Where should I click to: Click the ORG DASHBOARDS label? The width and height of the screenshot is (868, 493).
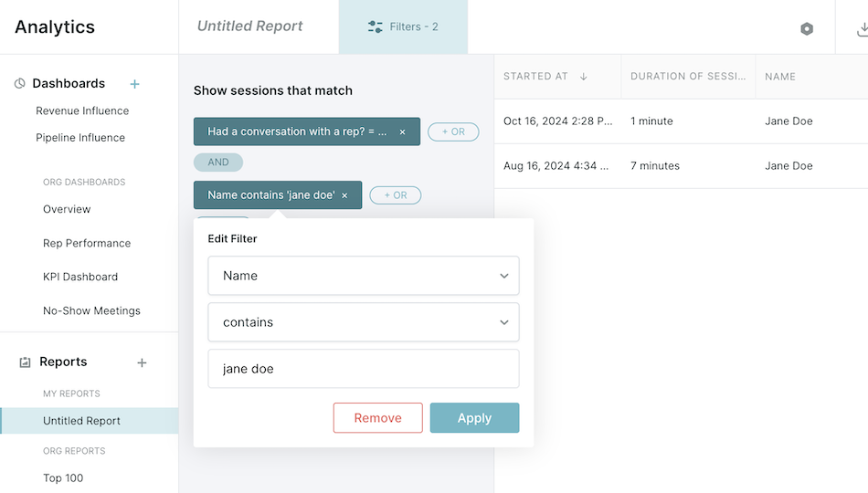click(x=84, y=182)
